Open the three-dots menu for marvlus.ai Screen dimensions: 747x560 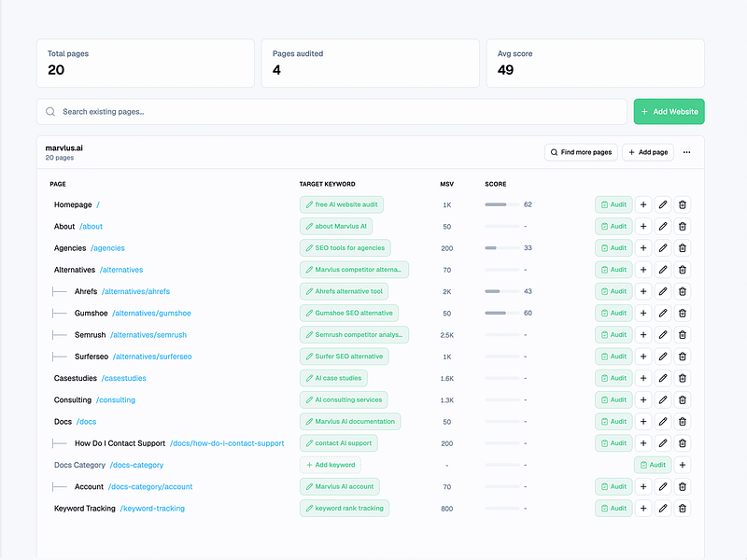686,152
